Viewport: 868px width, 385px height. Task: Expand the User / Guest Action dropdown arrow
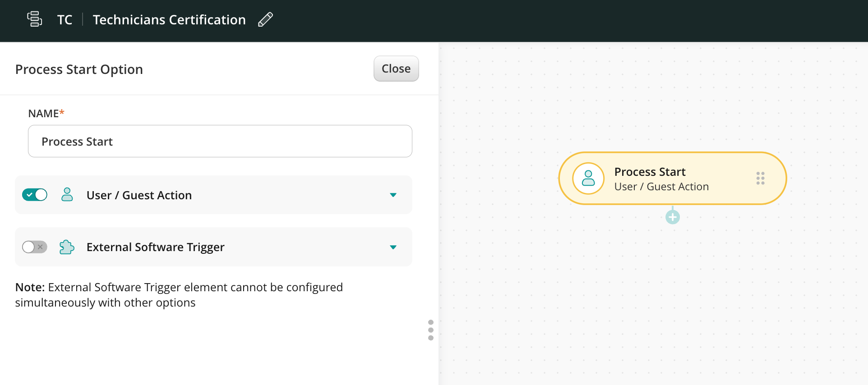click(x=393, y=195)
